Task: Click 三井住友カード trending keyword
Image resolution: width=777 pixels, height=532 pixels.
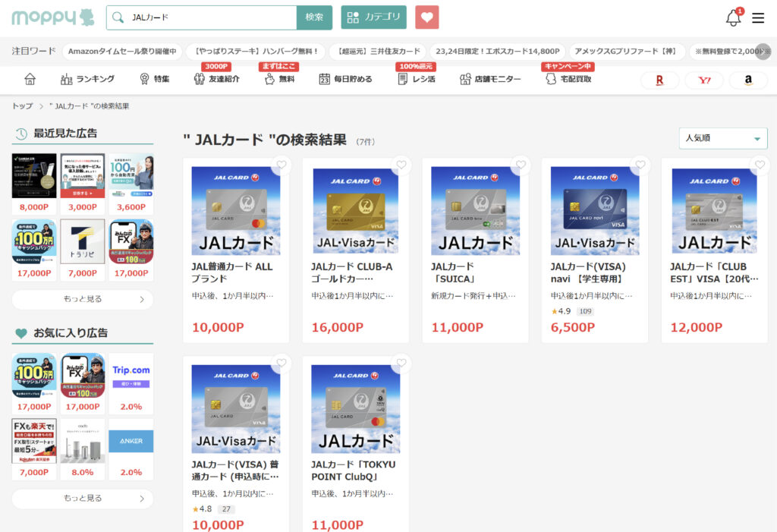Action: pyautogui.click(x=378, y=51)
